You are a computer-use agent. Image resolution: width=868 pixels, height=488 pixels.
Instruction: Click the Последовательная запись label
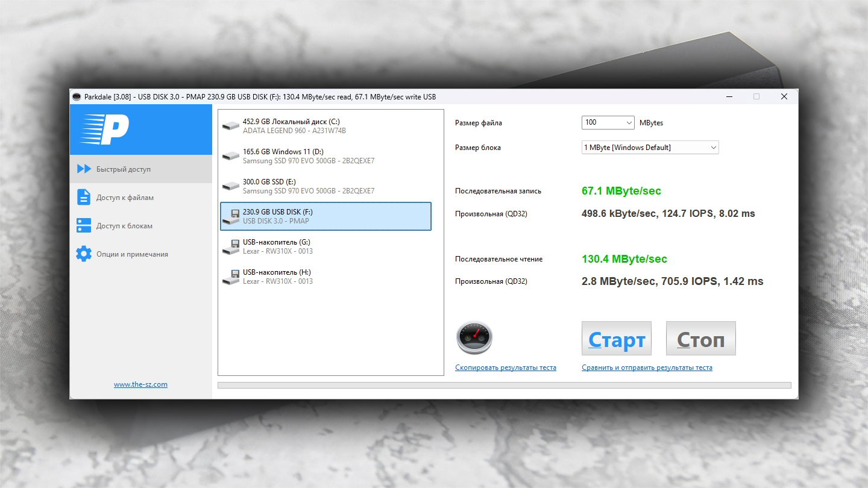point(498,191)
